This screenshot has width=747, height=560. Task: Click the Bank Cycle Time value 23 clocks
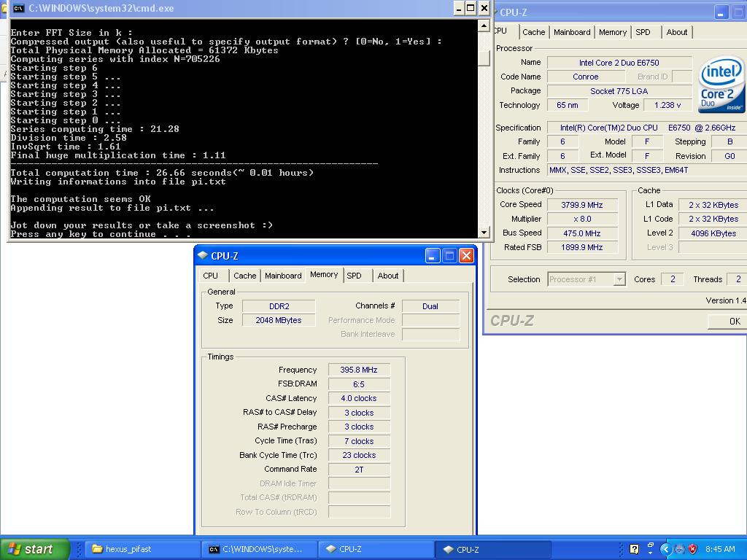pos(359,455)
